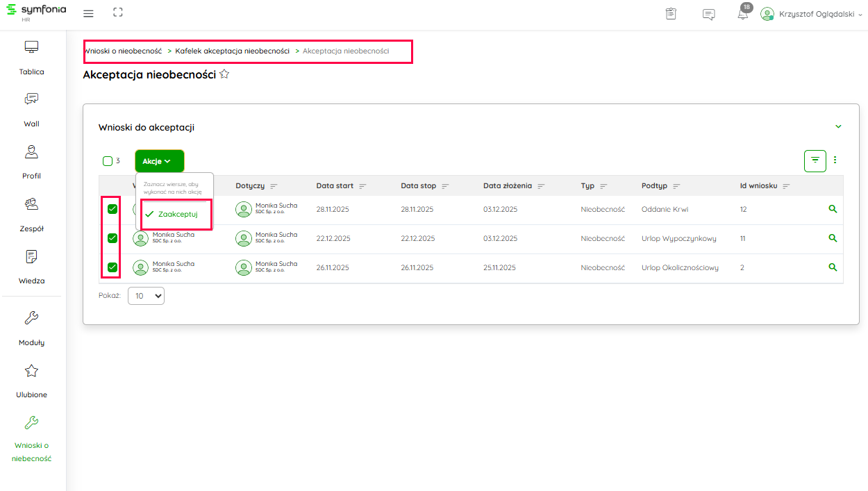
Task: Sort by the Data start column header
Action: [335, 186]
